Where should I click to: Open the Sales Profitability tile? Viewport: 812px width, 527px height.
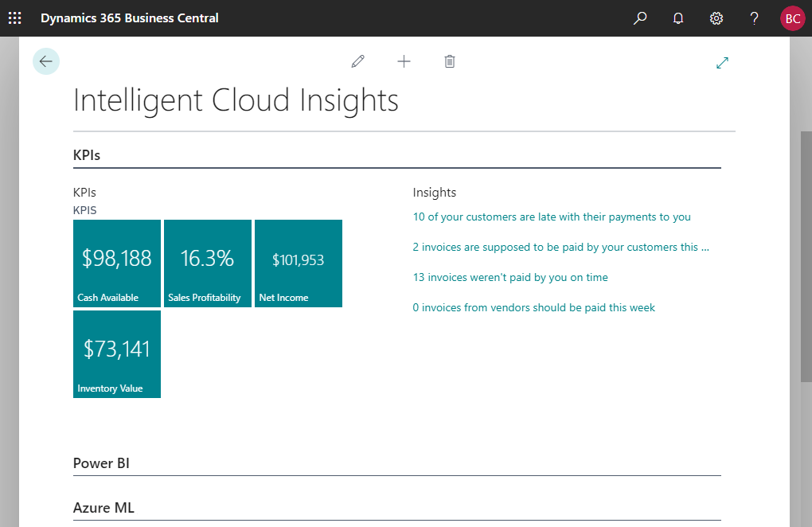click(208, 263)
